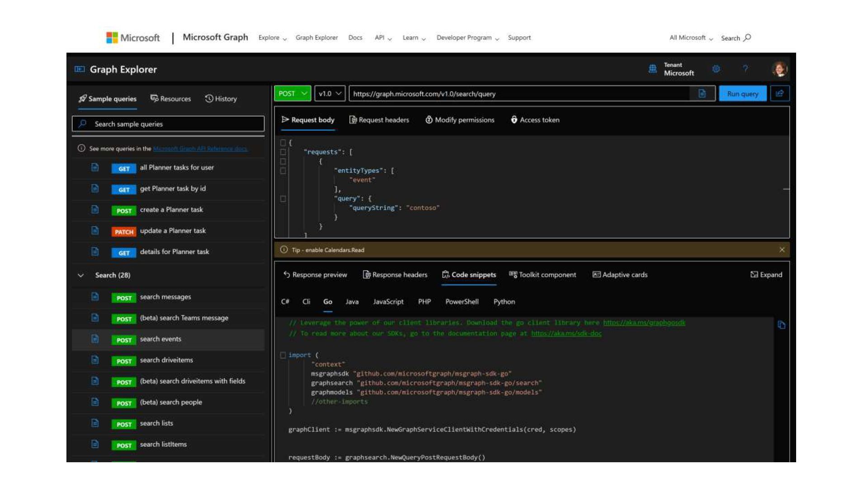Viewport: 868px width, 488px height.
Task: Open the API menu dropdown
Action: point(383,38)
